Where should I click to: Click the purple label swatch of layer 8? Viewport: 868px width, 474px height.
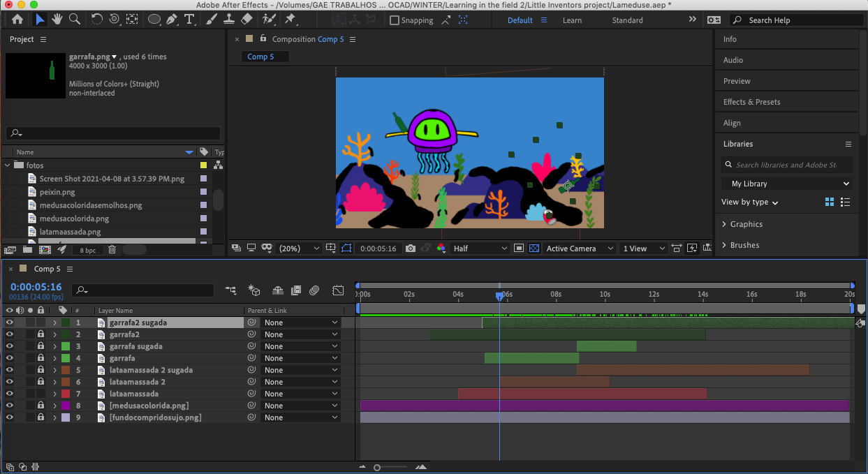click(x=66, y=406)
